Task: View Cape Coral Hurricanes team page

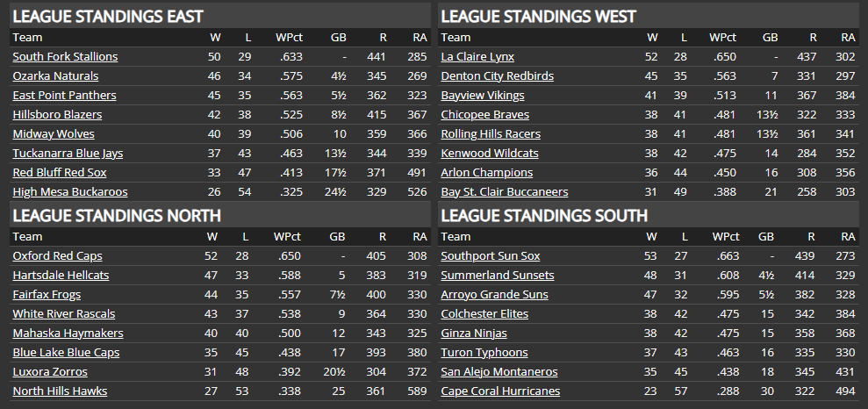Action: 500,391
